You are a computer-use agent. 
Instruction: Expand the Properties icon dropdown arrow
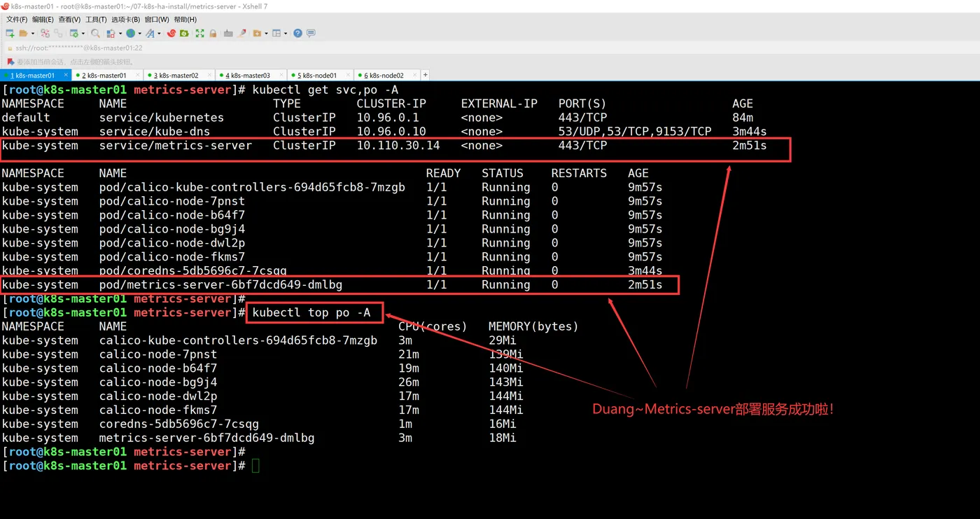click(x=83, y=34)
